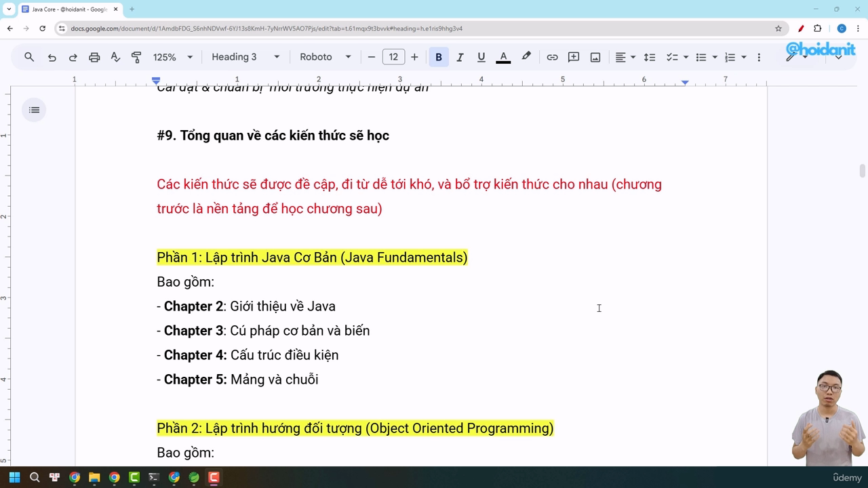Image resolution: width=868 pixels, height=488 pixels.
Task: Click the right indent marker on ruler
Action: click(685, 82)
